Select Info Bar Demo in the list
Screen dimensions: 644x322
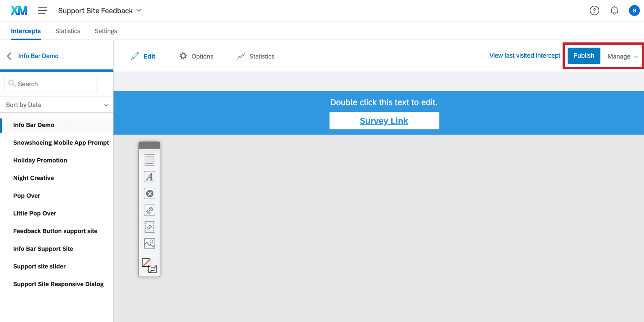click(57, 125)
